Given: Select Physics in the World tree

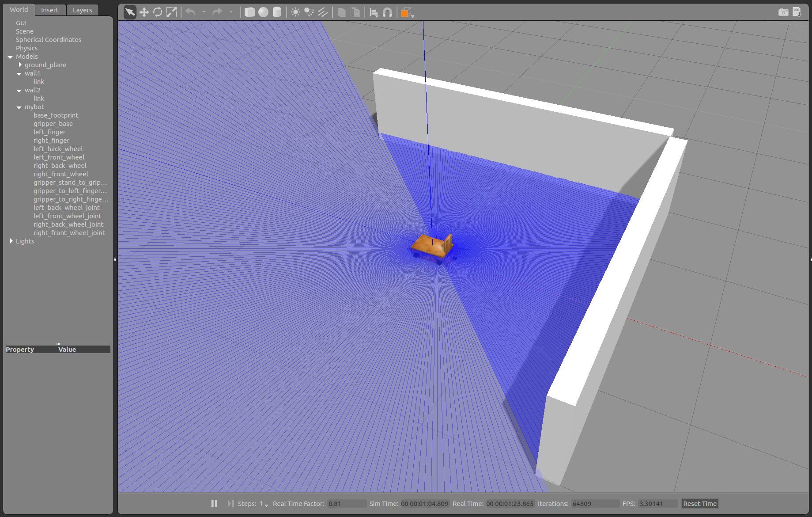Looking at the screenshot, I should coord(26,48).
